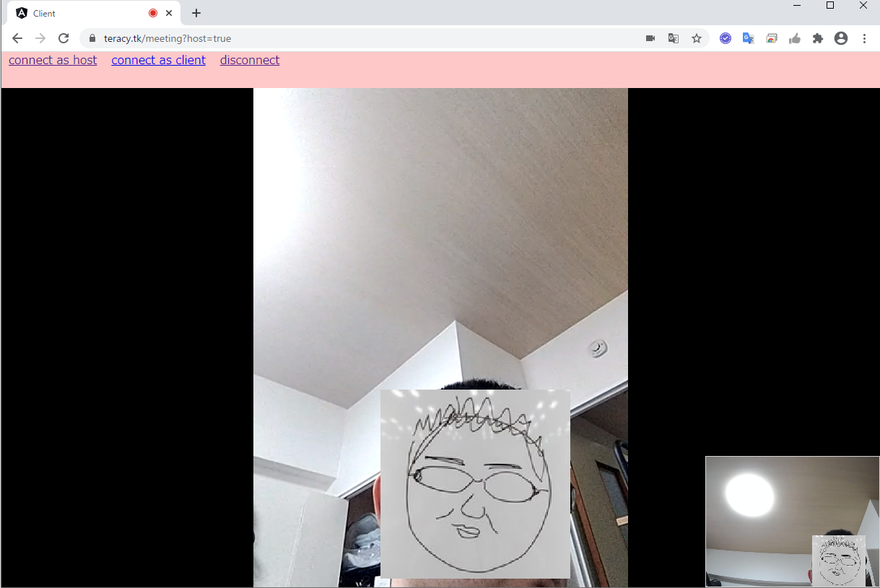Image resolution: width=880 pixels, height=588 pixels.
Task: Click the camera icon in the address bar
Action: click(x=650, y=38)
